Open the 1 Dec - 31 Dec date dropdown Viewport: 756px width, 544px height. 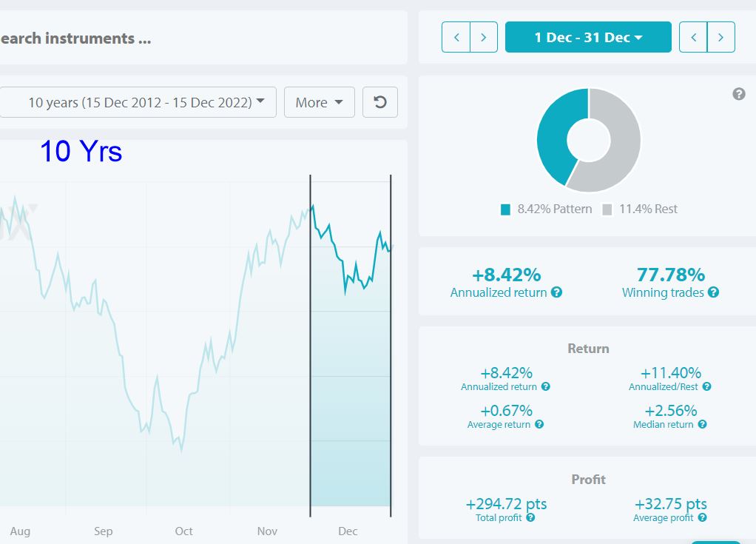pyautogui.click(x=588, y=37)
